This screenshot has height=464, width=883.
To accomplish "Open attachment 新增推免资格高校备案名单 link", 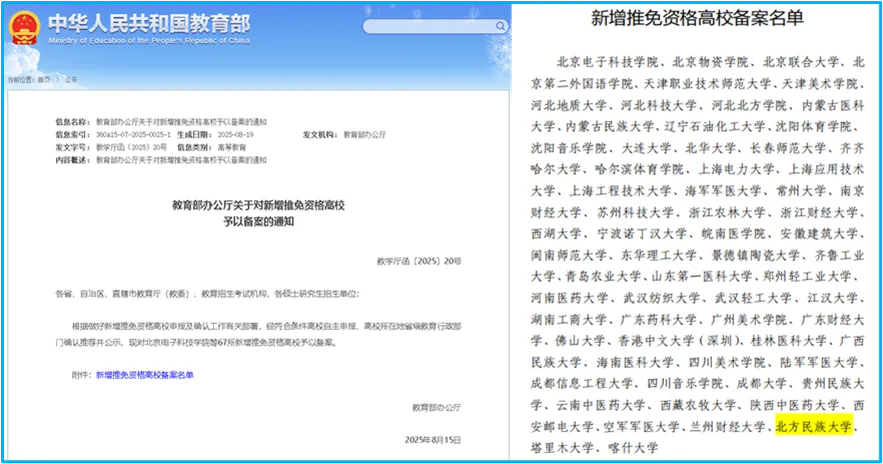I will 145,375.
